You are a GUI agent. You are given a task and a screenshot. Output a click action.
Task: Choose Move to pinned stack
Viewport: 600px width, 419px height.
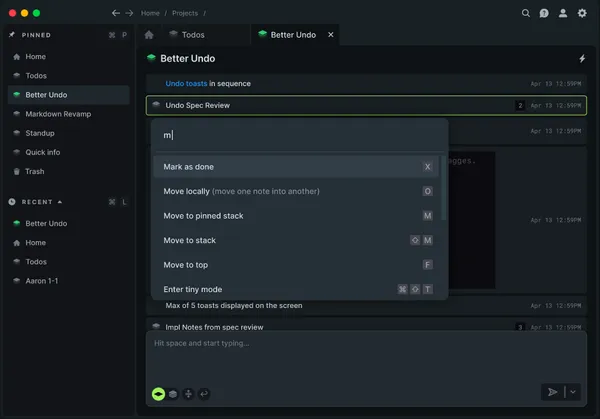296,216
